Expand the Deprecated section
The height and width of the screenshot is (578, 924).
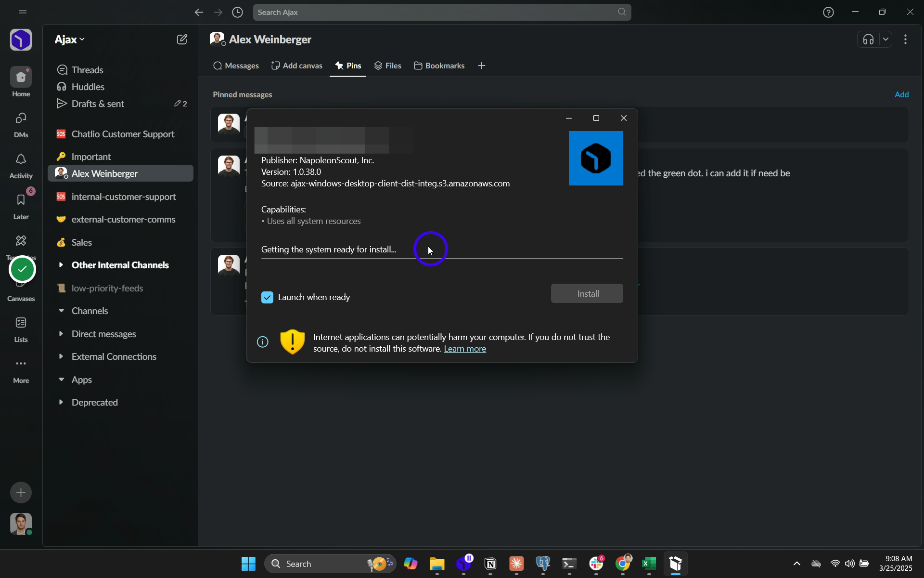coord(61,402)
